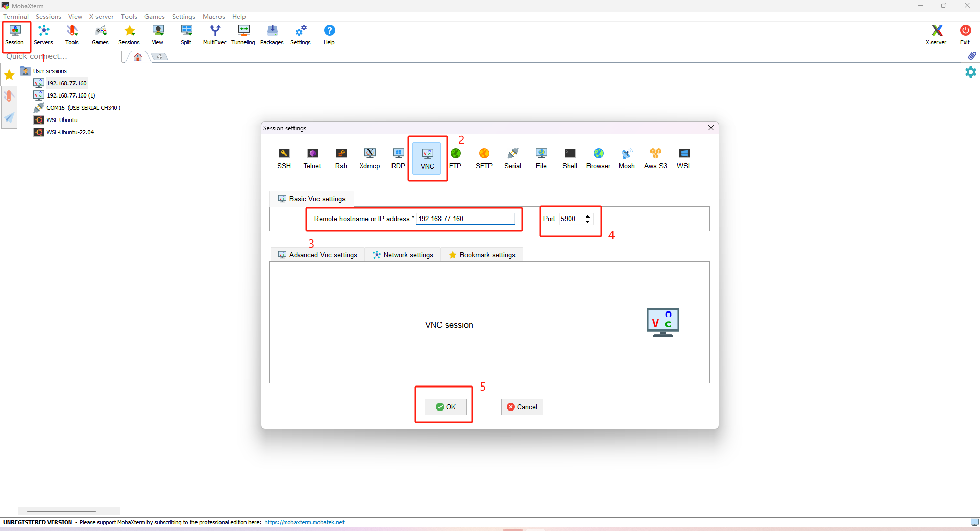Increase the Port value with up arrow
The image size is (980, 531).
coord(588,216)
